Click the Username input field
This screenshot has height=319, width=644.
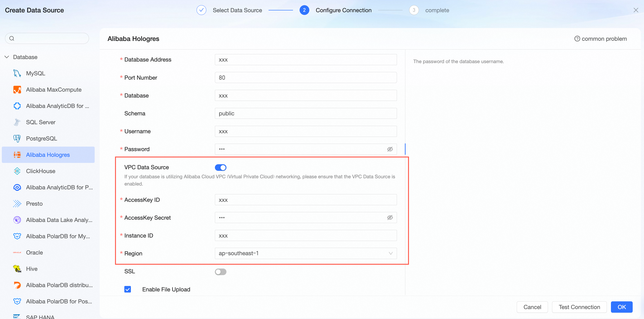[x=306, y=131]
